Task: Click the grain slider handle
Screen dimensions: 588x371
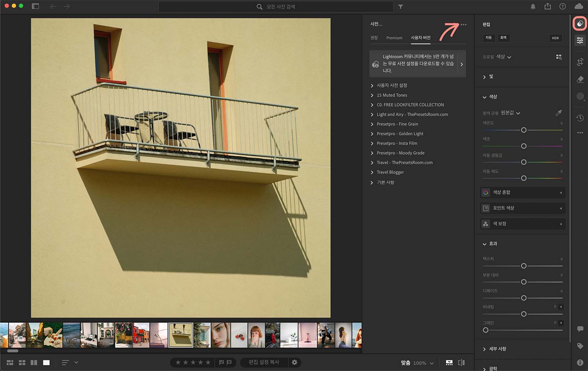Action: (486, 330)
